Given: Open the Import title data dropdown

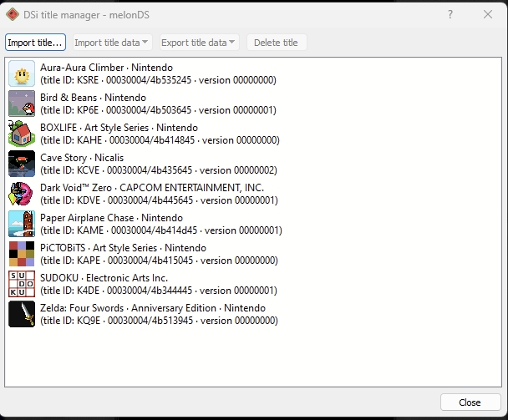Looking at the screenshot, I should pos(111,43).
